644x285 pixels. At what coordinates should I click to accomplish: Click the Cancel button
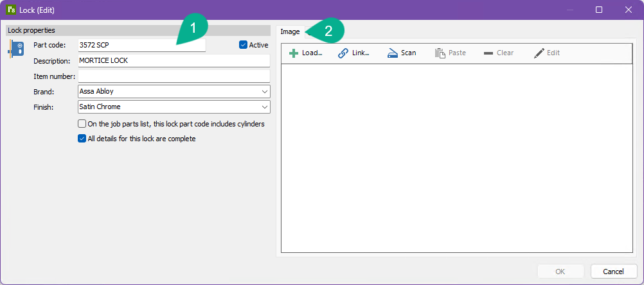(614, 272)
